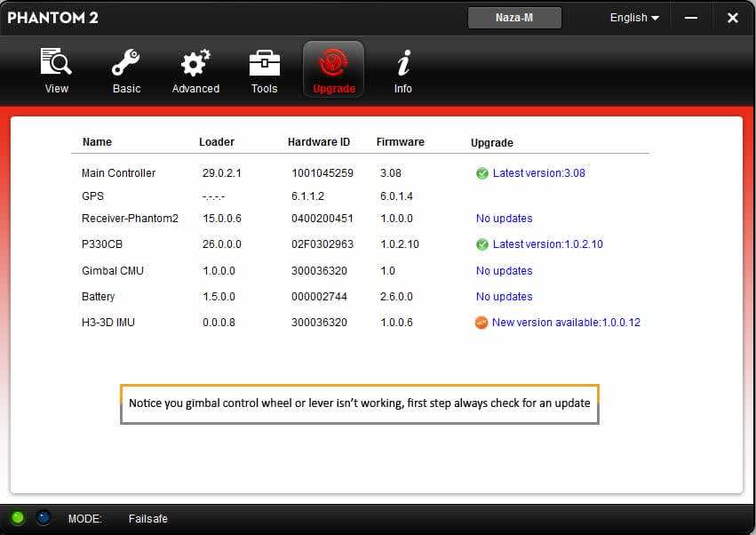Click No updates link for Battery
Viewport: 756px width, 535px height.
pyautogui.click(x=505, y=297)
